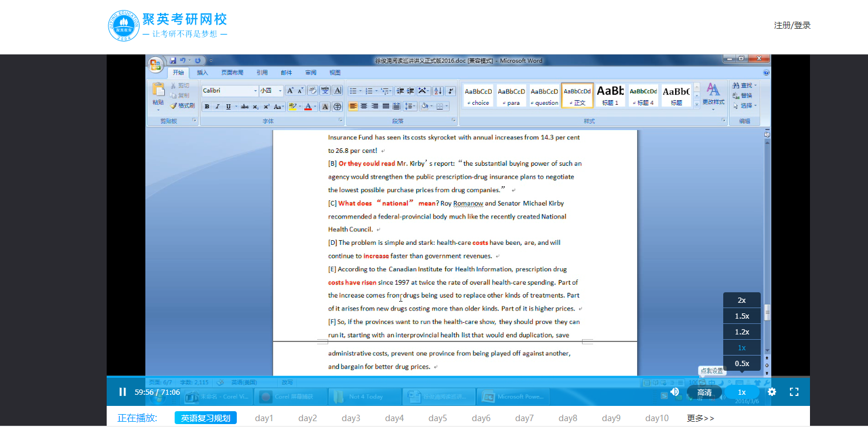Click the Clear Formatting eraser icon

tap(313, 91)
